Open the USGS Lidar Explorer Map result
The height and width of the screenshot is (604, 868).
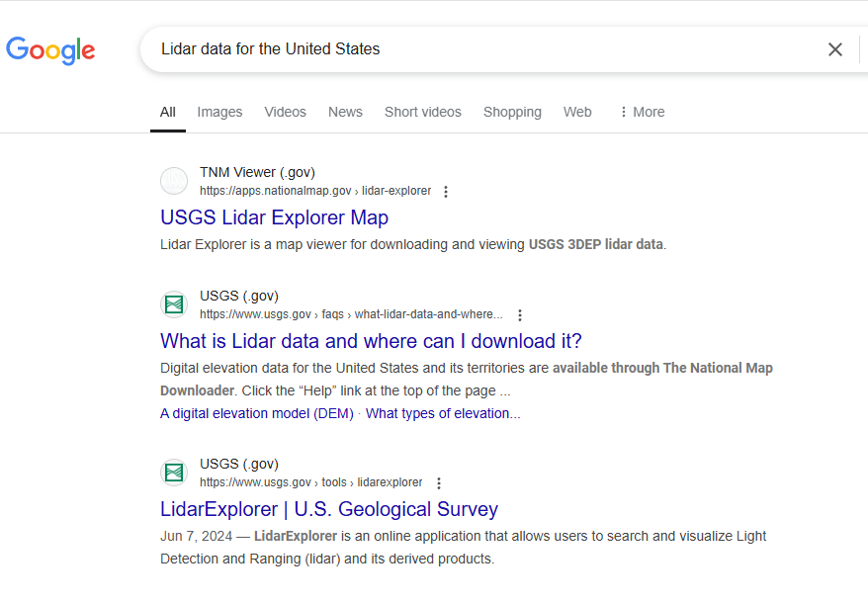pos(274,217)
